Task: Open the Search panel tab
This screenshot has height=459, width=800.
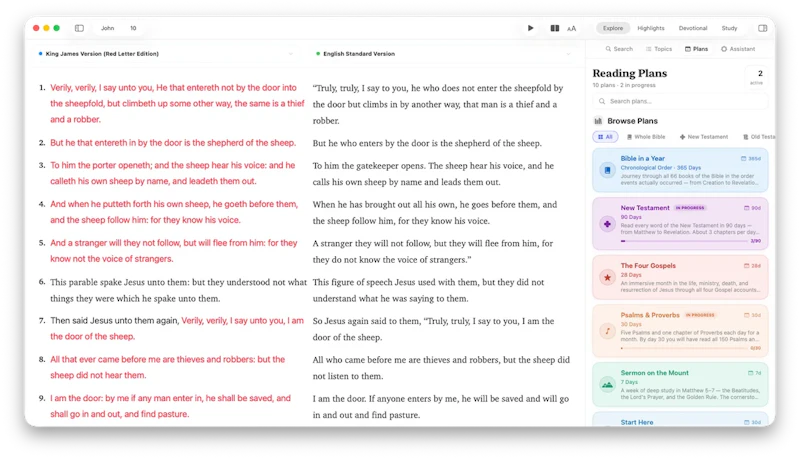Action: point(619,49)
